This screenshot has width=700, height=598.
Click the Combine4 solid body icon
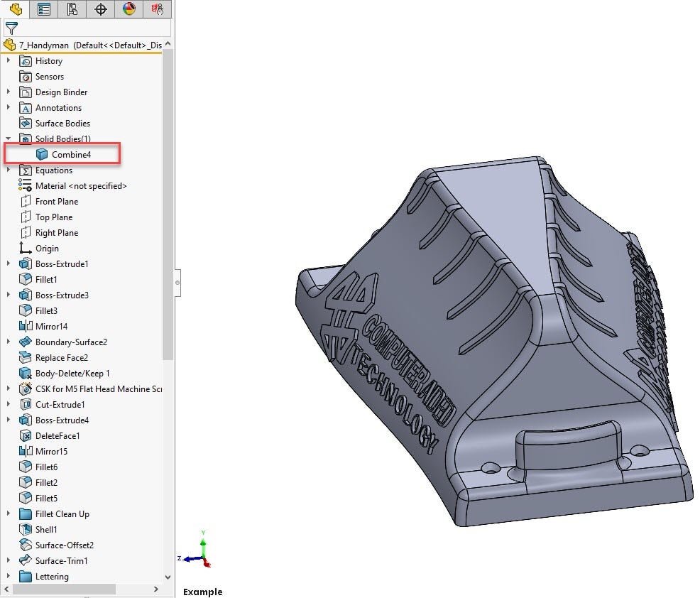tap(42, 155)
